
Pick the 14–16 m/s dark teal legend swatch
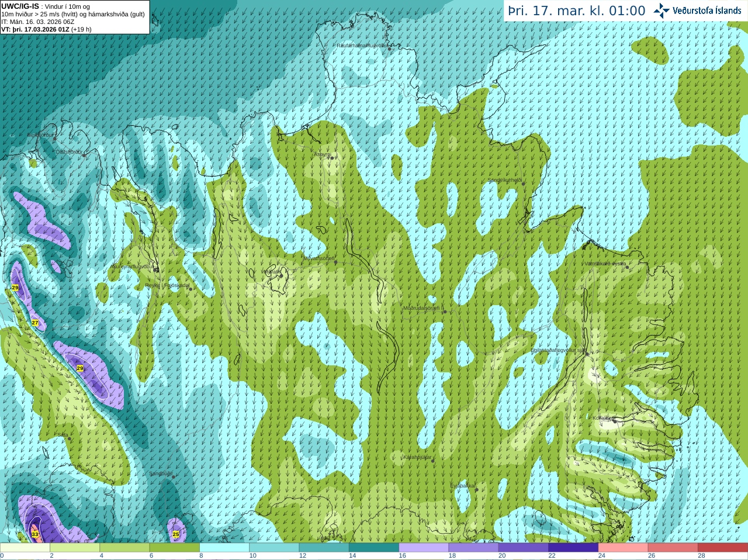coord(374,548)
